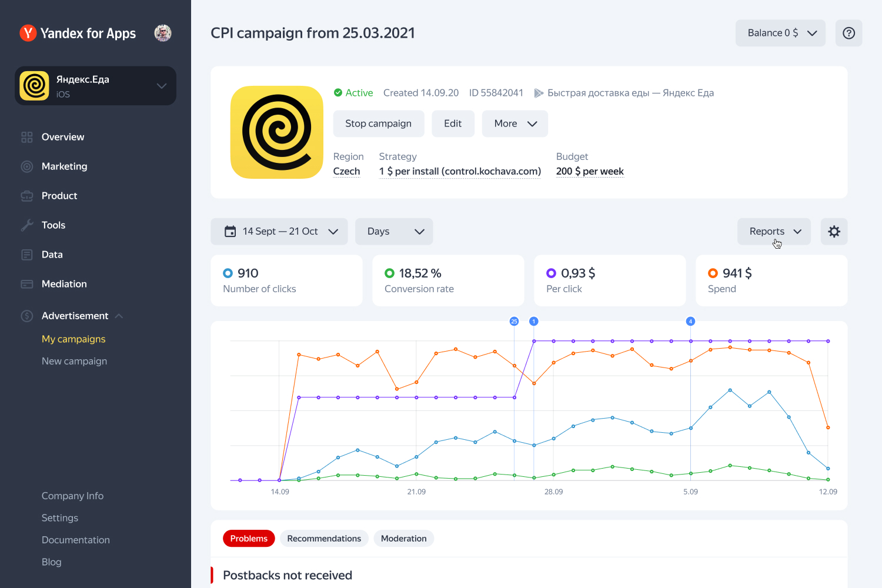882x588 pixels.
Task: Click the Yandex logo icon
Action: point(28,33)
